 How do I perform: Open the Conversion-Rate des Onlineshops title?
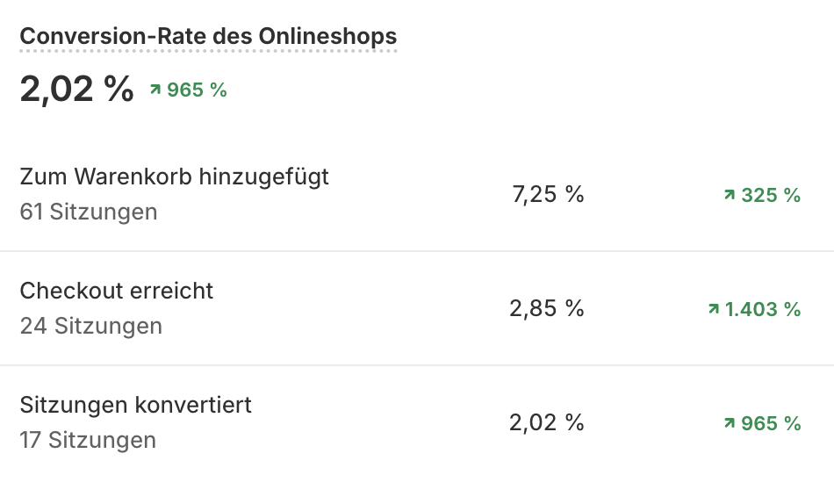tap(208, 36)
